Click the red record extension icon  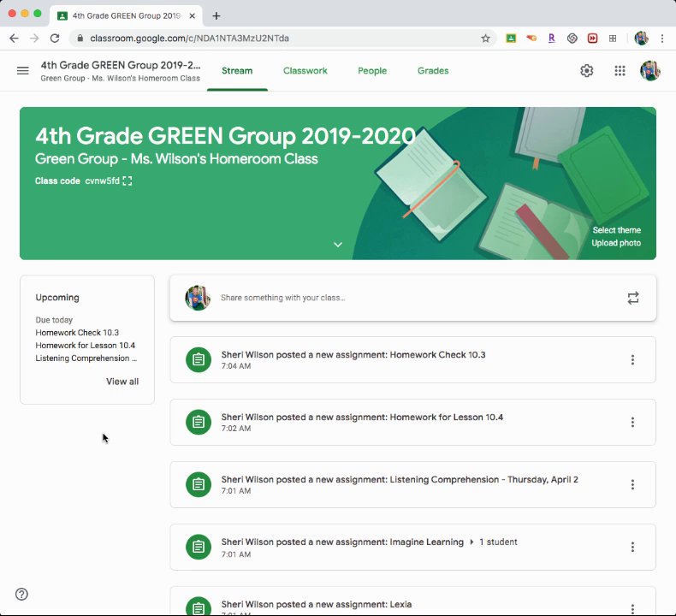point(592,38)
